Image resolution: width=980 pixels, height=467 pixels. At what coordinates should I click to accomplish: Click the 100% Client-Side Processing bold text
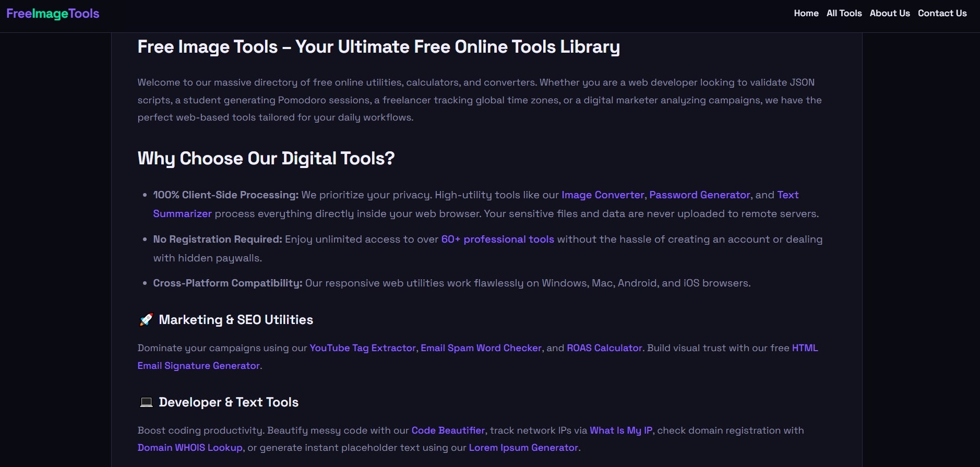226,195
